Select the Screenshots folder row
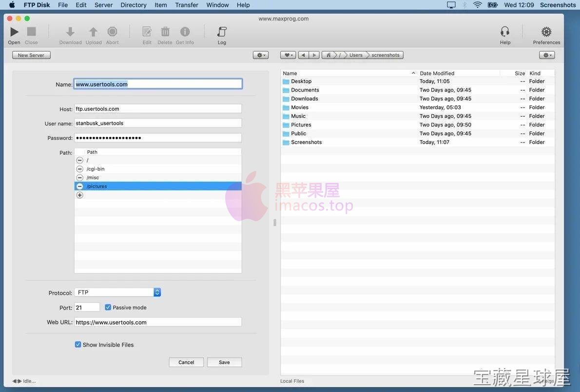 pyautogui.click(x=418, y=142)
